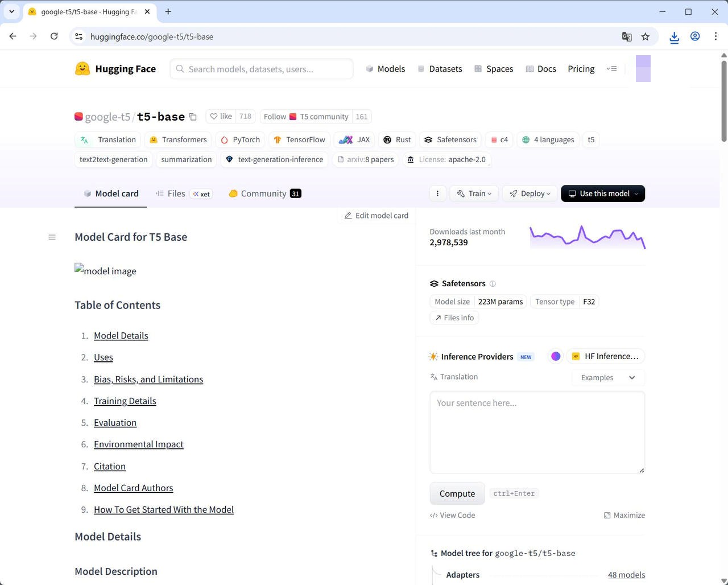This screenshot has height=585, width=728.
Task: Select the HF Inference provider
Action: [x=605, y=356]
